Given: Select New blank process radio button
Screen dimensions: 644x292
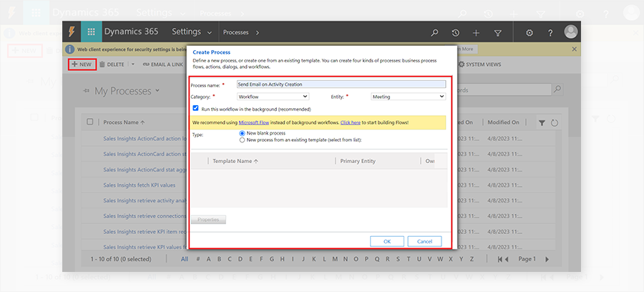Looking at the screenshot, I should point(242,133).
